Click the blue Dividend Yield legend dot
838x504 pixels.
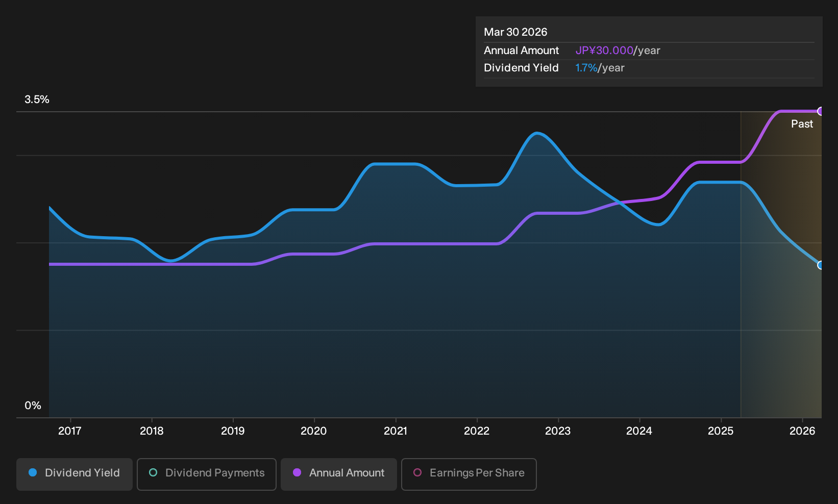(x=33, y=473)
